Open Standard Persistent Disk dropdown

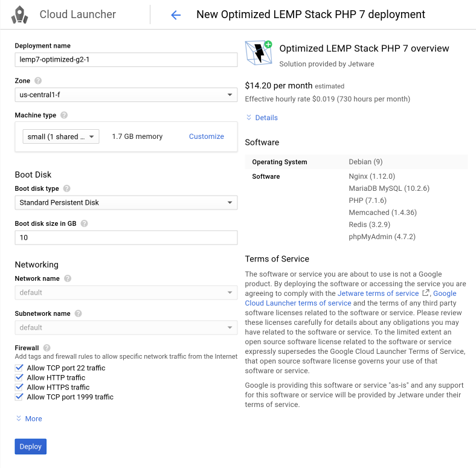tap(126, 203)
